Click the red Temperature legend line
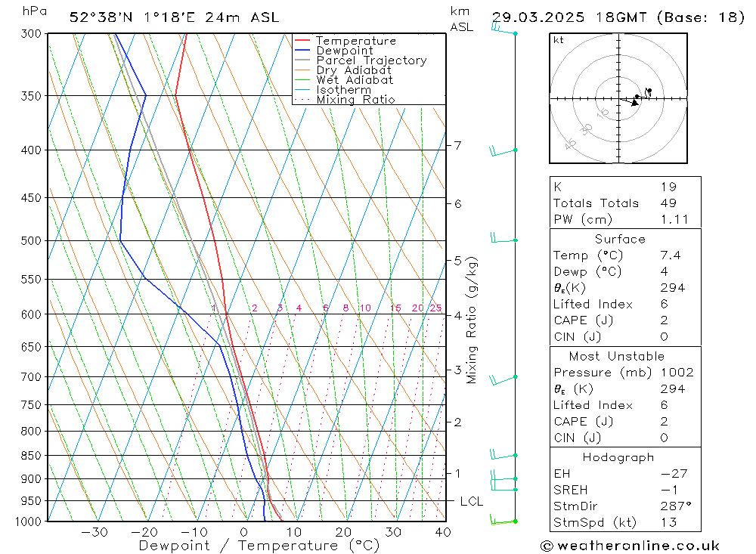The image size is (756, 554). pyautogui.click(x=302, y=41)
